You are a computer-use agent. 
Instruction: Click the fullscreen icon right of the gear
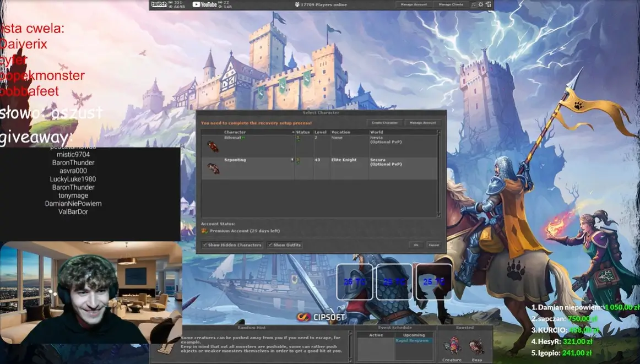pos(488,4)
